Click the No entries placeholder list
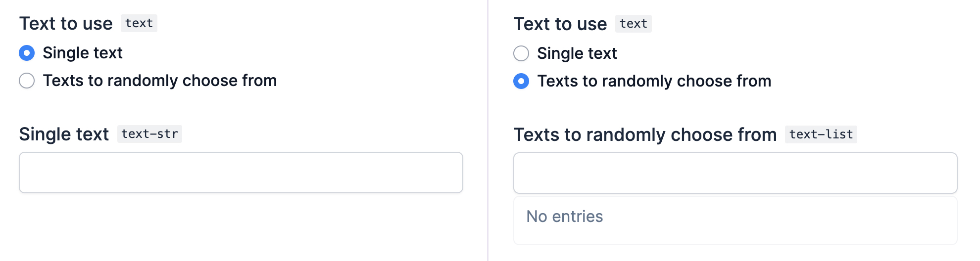The image size is (980, 261). tap(735, 220)
